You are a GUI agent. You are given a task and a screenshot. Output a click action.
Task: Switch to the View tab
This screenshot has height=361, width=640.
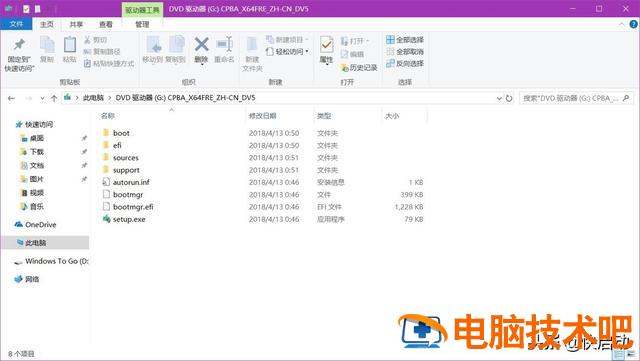click(106, 25)
